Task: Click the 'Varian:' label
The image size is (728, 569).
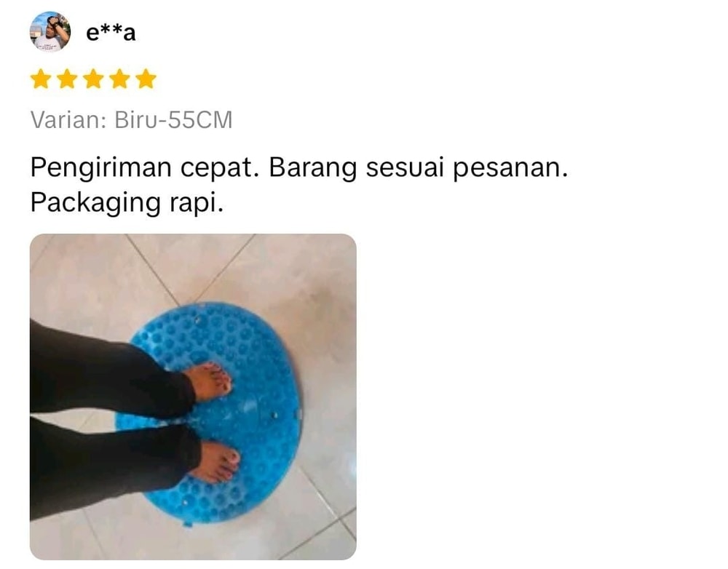Action: click(68, 120)
